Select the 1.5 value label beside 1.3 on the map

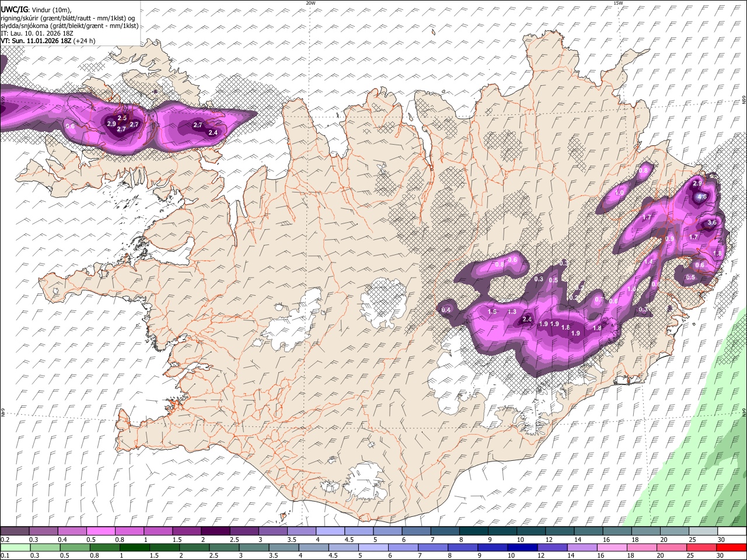(492, 311)
